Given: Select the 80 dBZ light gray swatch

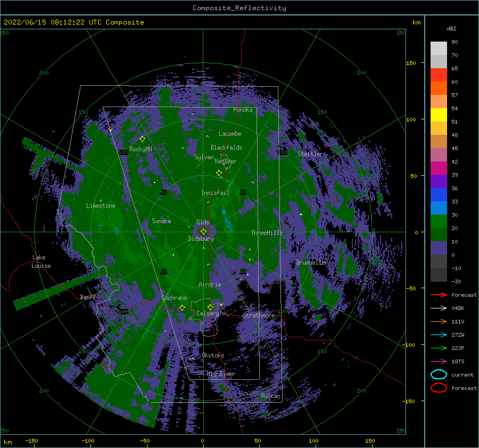Looking at the screenshot, I should pos(439,48).
